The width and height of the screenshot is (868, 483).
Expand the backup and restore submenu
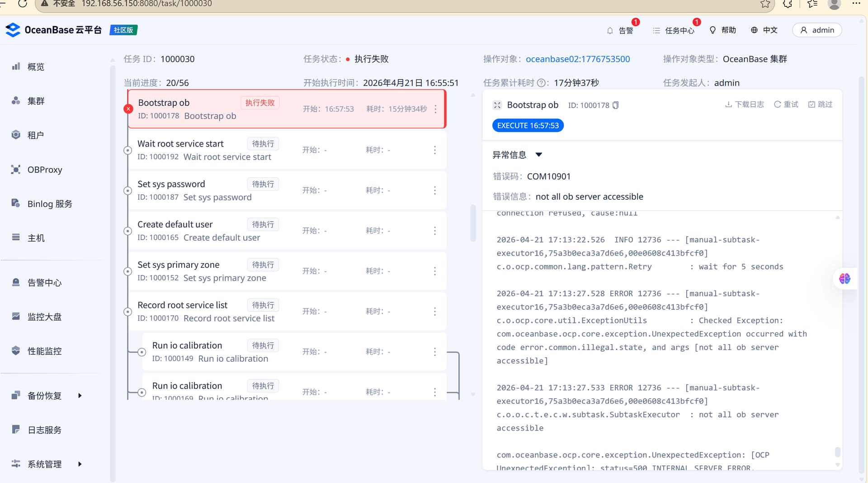click(x=80, y=396)
